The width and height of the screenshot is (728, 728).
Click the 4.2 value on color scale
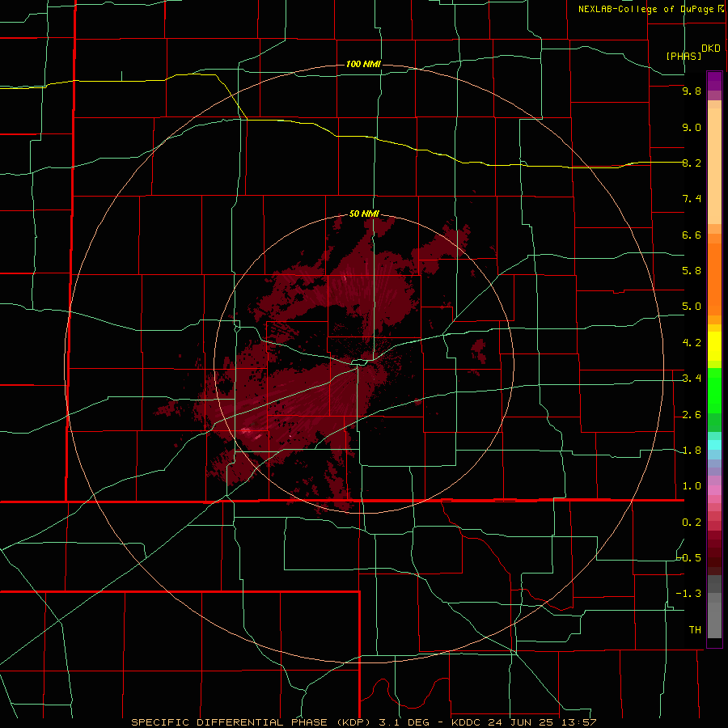(x=692, y=343)
